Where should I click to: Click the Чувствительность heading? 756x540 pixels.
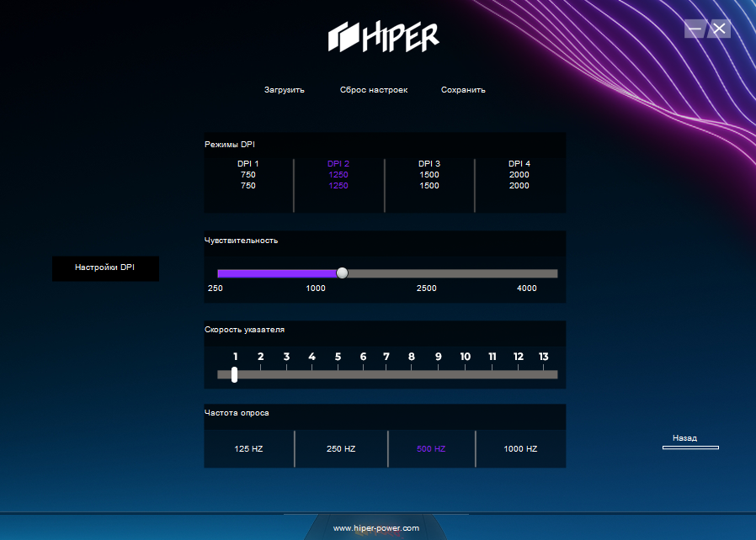click(x=241, y=241)
